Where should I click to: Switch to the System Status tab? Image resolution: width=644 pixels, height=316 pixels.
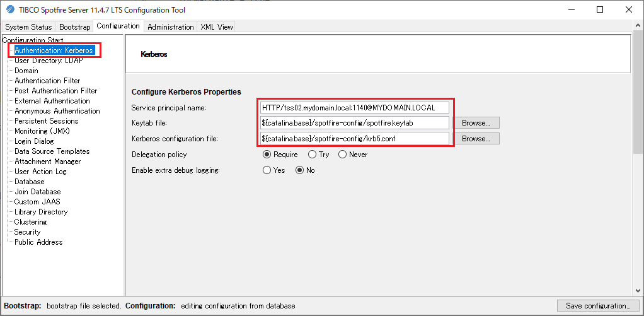click(29, 27)
